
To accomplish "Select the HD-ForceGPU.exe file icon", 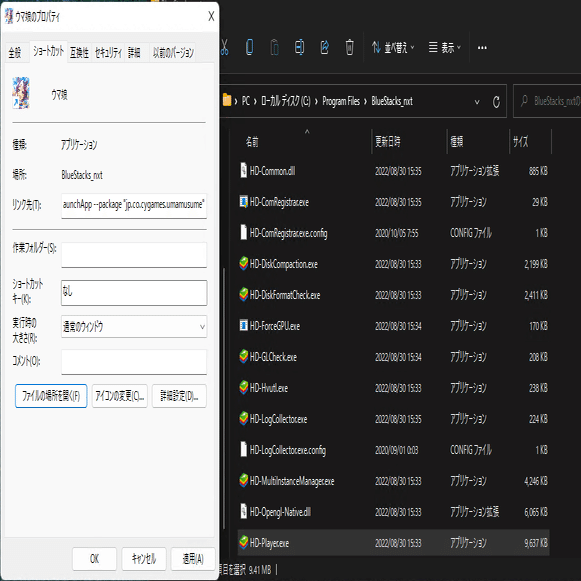I will (x=243, y=325).
